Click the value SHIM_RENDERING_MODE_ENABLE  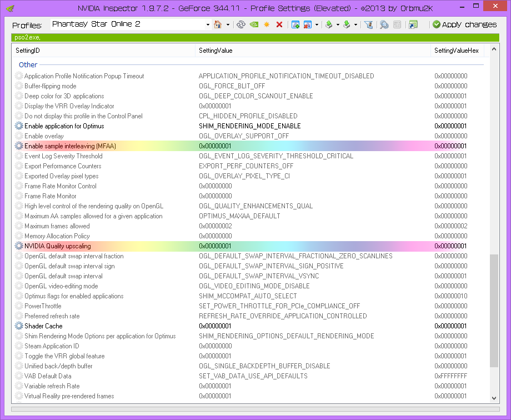click(250, 126)
